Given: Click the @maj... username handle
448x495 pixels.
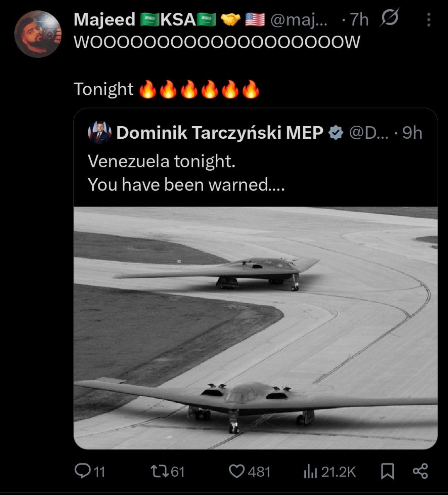Looking at the screenshot, I should pos(299,20).
